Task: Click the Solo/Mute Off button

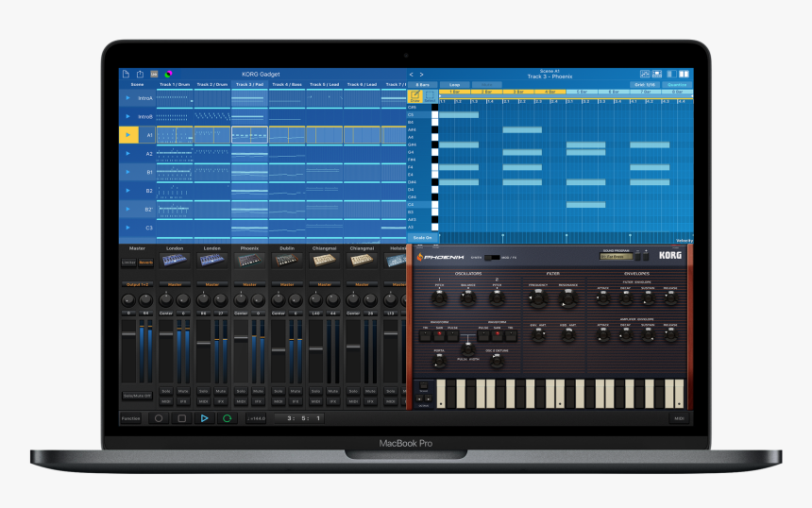Action: point(137,396)
